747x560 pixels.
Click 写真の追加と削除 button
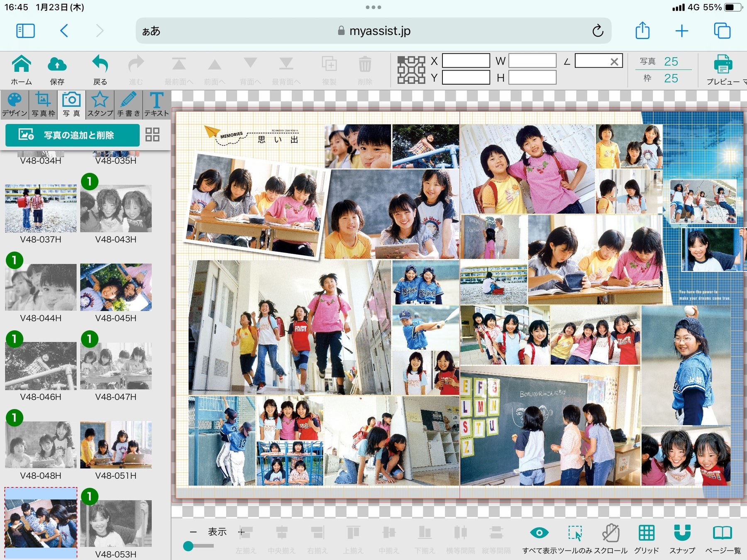pos(73,135)
